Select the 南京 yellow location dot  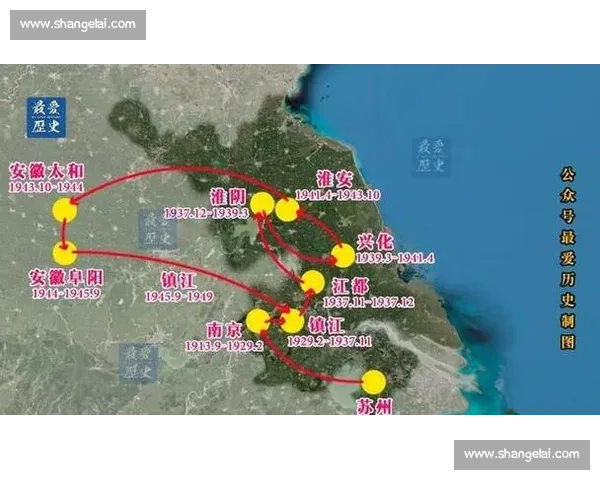click(258, 321)
